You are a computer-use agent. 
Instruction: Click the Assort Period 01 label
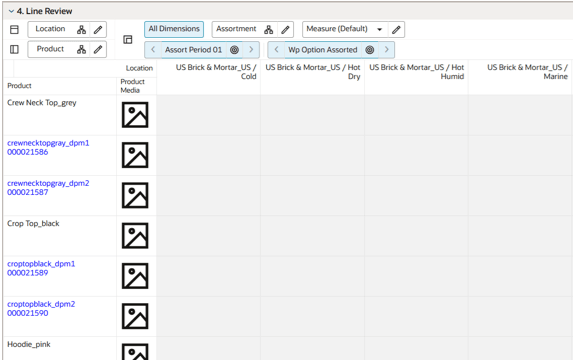193,50
